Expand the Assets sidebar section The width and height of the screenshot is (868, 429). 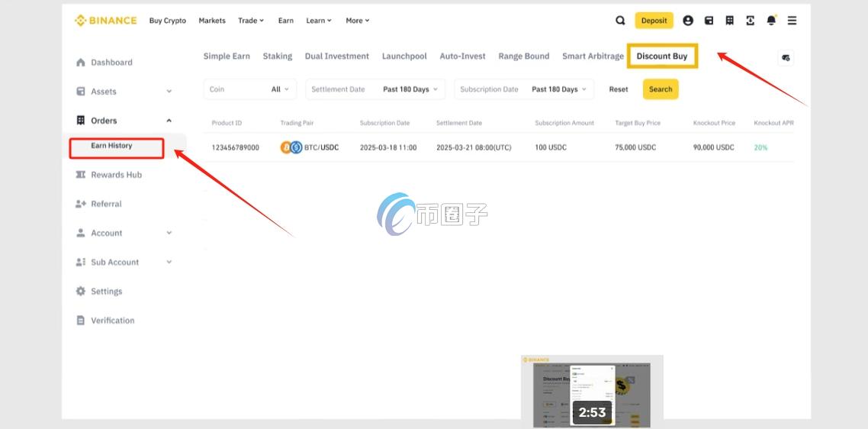pos(169,92)
